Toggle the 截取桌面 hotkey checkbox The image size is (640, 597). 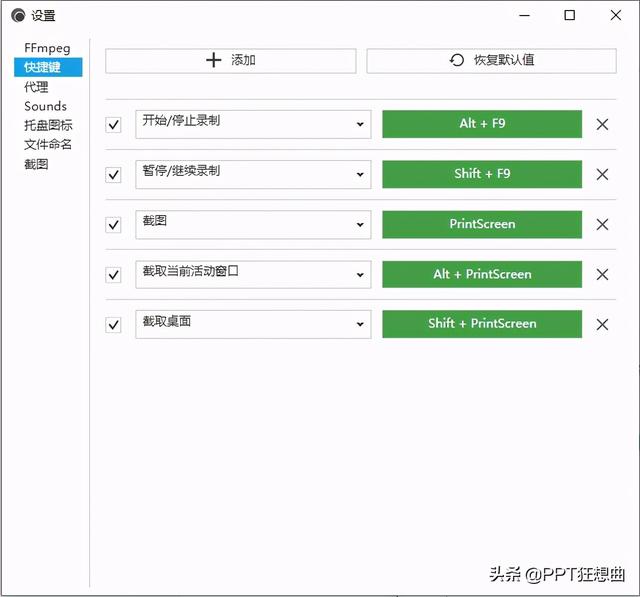point(114,324)
